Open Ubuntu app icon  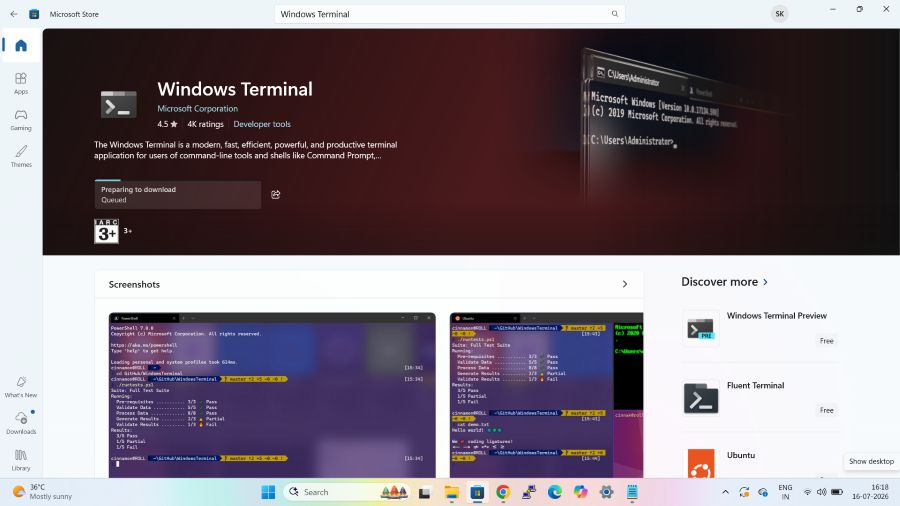click(701, 464)
